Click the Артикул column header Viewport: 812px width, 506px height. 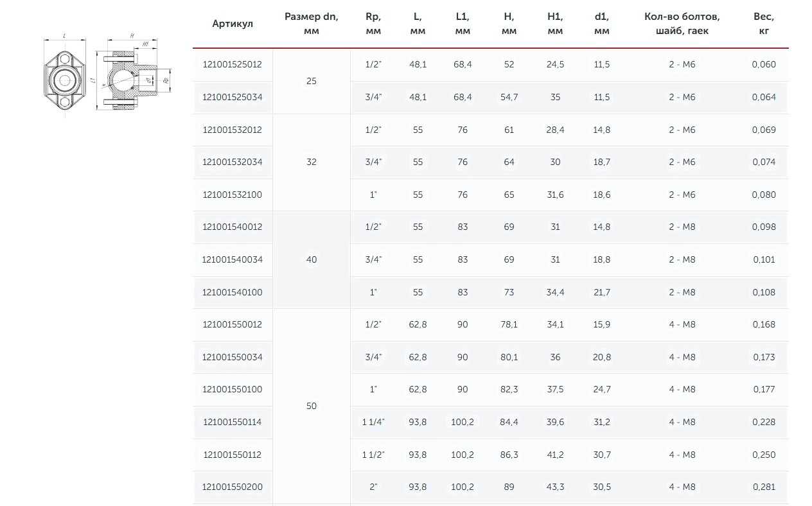coord(233,24)
